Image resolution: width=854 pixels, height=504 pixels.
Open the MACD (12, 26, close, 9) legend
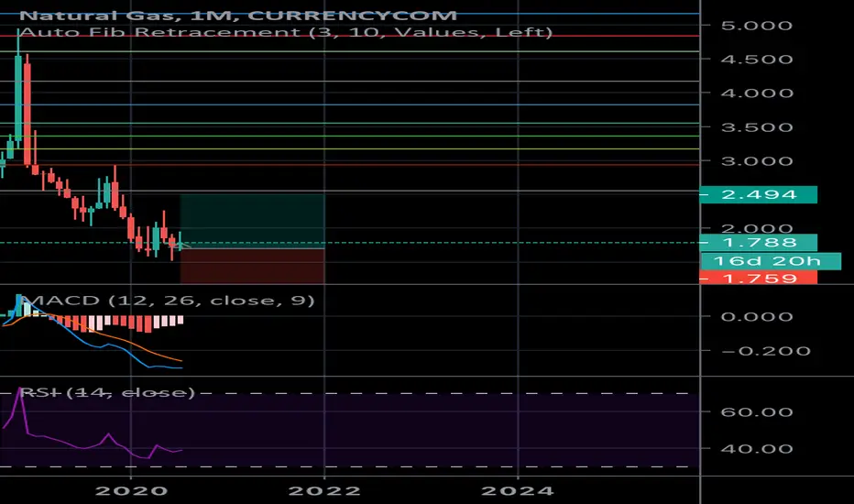[x=167, y=301]
